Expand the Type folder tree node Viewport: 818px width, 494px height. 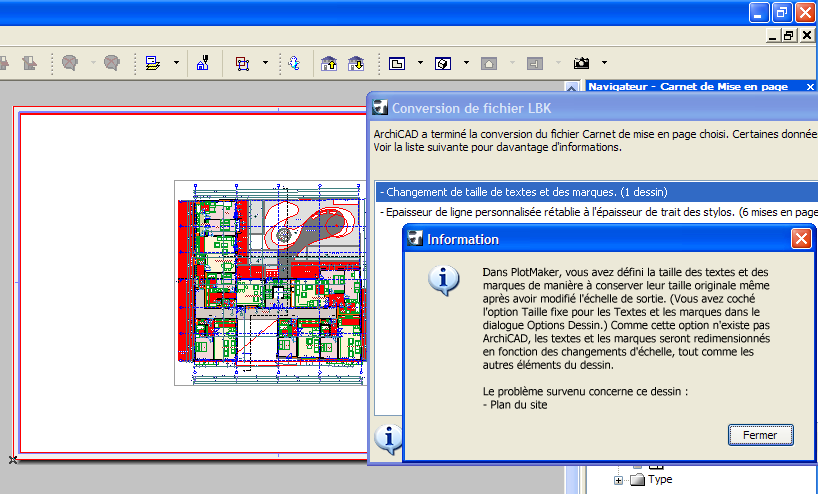(618, 480)
